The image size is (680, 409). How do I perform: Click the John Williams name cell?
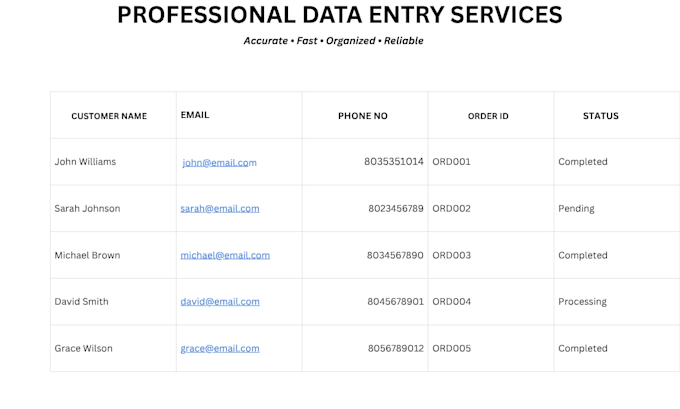(113, 162)
